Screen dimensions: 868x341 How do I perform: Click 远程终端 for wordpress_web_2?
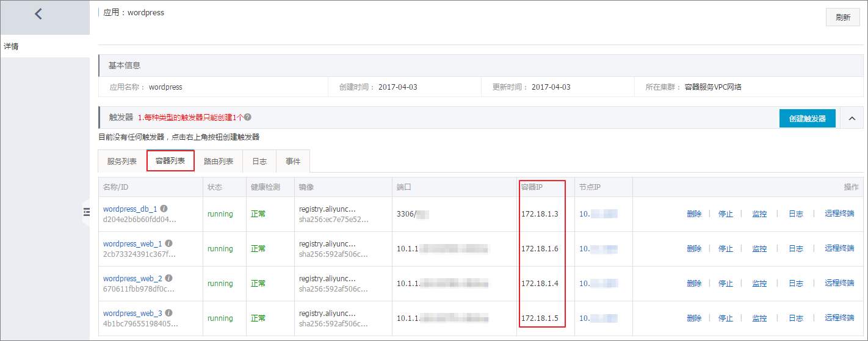[x=839, y=283]
